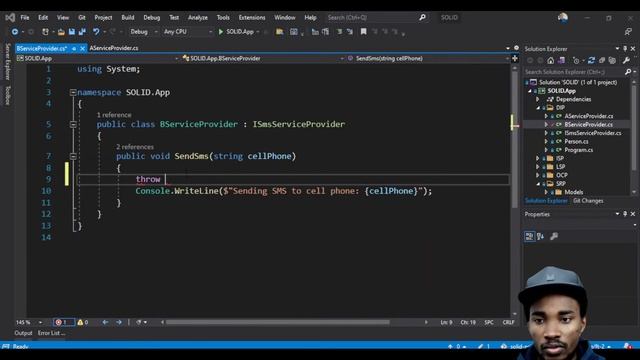
Task: Expand the ISP folder
Action: coord(538,158)
